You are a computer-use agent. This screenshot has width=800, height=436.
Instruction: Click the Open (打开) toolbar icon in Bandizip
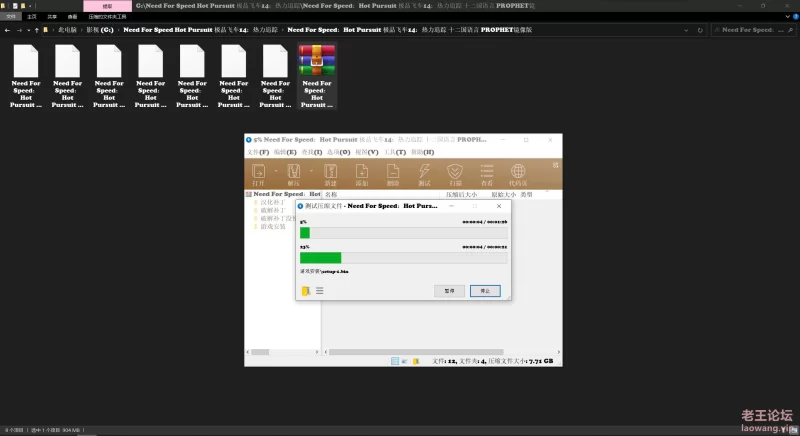[x=259, y=174]
